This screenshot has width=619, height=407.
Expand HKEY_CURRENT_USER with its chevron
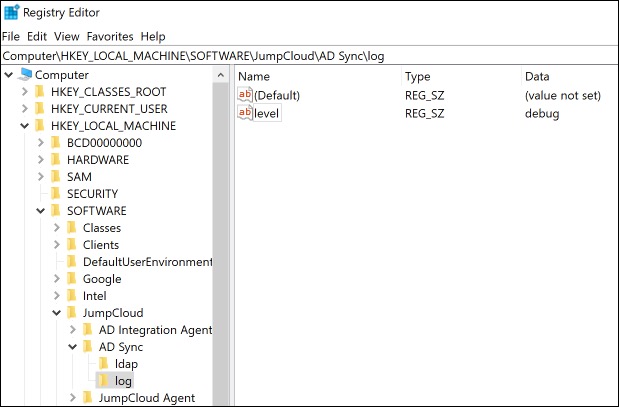point(25,109)
